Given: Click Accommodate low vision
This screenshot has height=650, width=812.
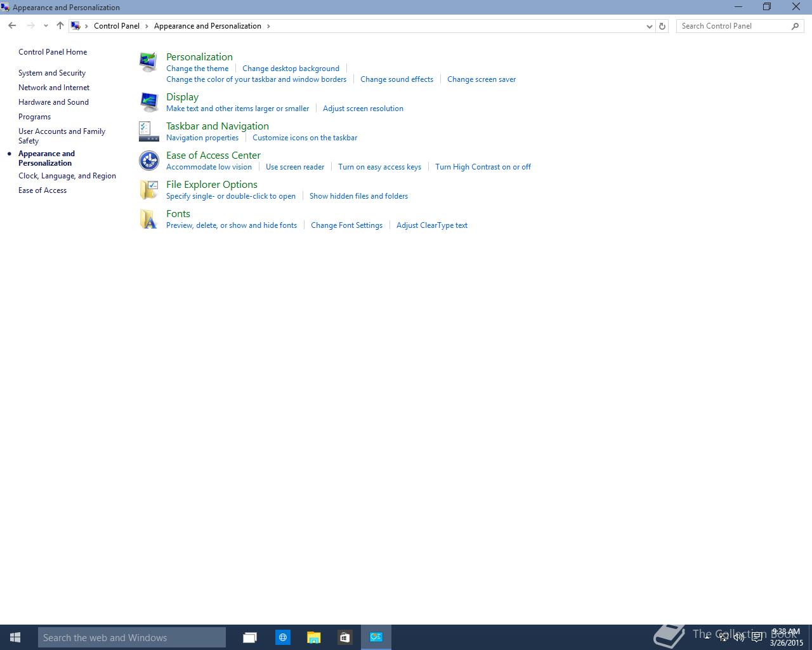Looking at the screenshot, I should coord(209,167).
